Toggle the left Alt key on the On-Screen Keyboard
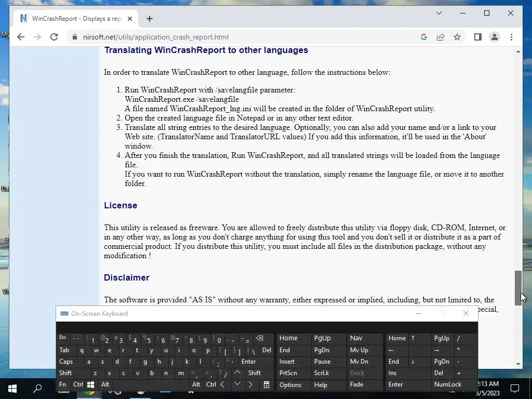This screenshot has width=532, height=399. click(105, 384)
